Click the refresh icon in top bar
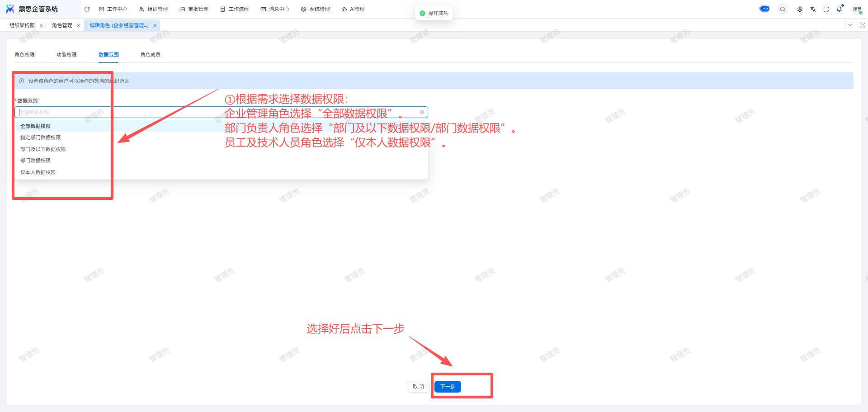 (x=87, y=9)
